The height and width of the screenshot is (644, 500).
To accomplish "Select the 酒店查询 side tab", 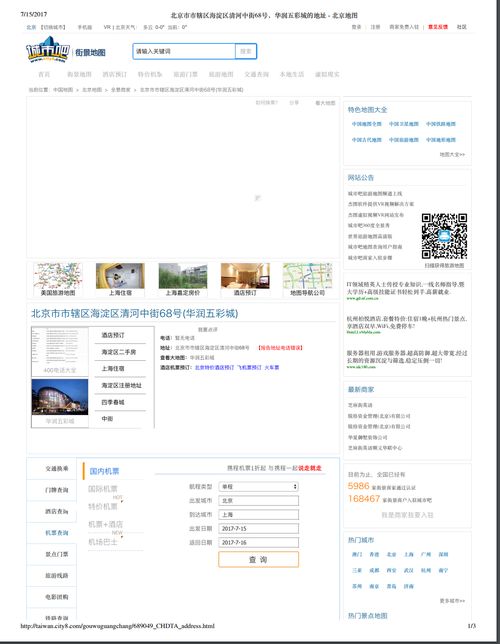I will coord(52,511).
